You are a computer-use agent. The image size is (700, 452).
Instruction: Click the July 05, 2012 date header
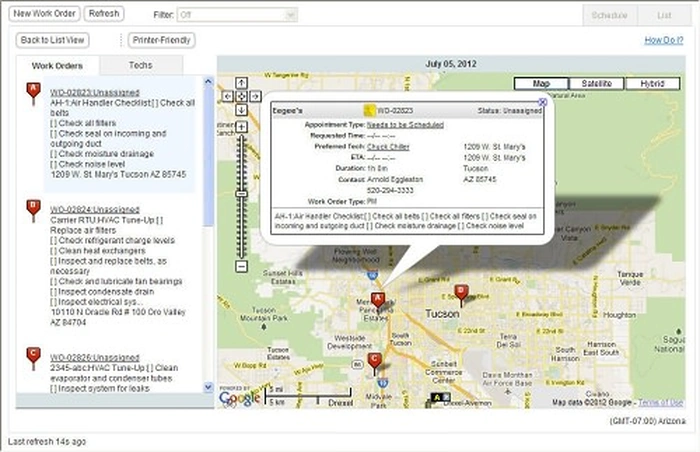[450, 63]
